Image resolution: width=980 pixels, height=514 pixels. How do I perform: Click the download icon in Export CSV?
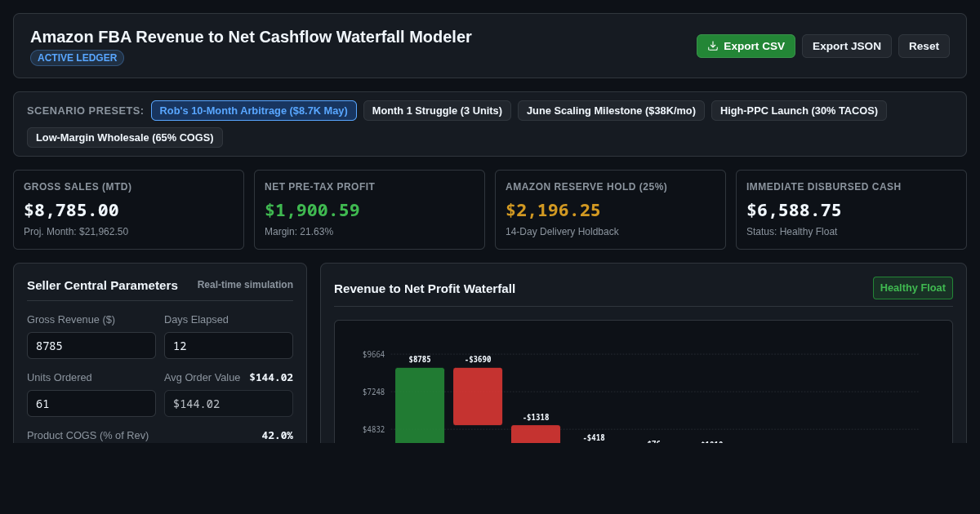point(713,46)
